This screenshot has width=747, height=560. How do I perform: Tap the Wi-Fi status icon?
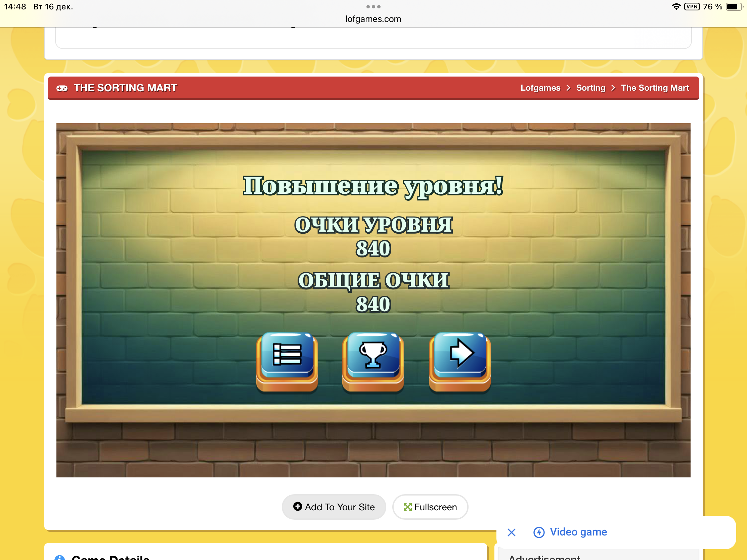click(676, 7)
